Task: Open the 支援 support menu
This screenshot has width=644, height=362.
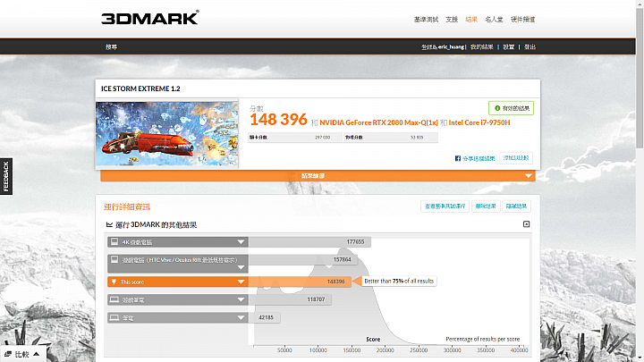Action: click(452, 20)
